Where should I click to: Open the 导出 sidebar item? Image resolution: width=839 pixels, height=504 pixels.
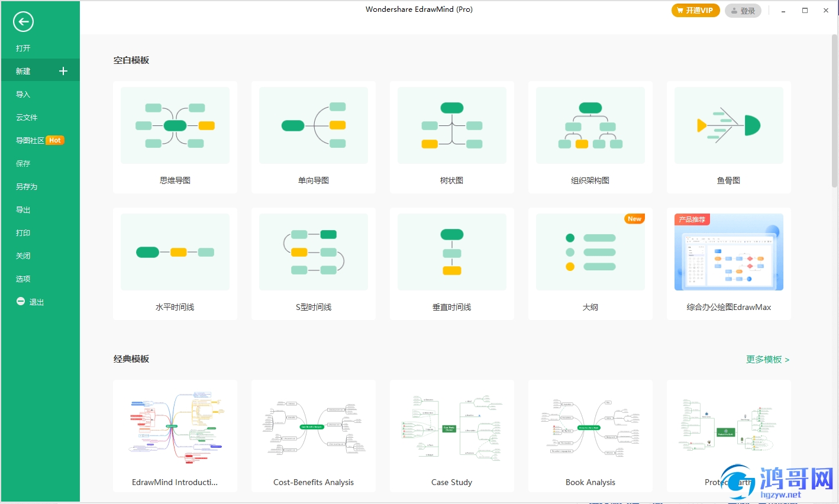23,209
